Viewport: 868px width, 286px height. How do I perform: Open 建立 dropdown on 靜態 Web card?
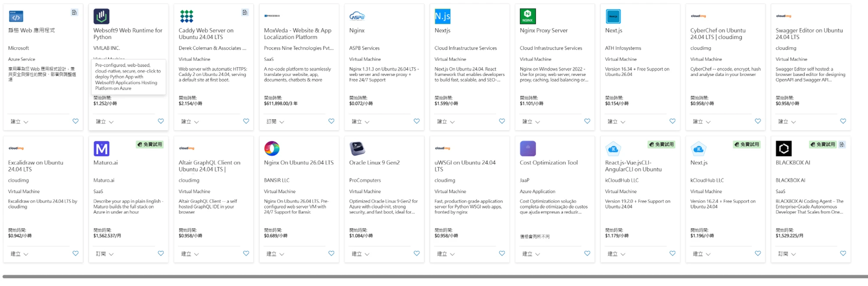pyautogui.click(x=20, y=122)
